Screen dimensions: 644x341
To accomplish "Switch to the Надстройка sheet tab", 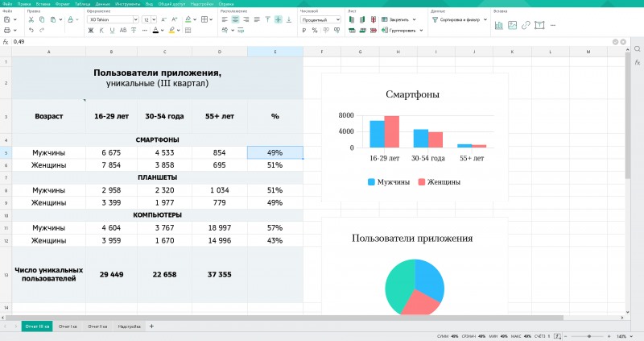I will coord(129,326).
